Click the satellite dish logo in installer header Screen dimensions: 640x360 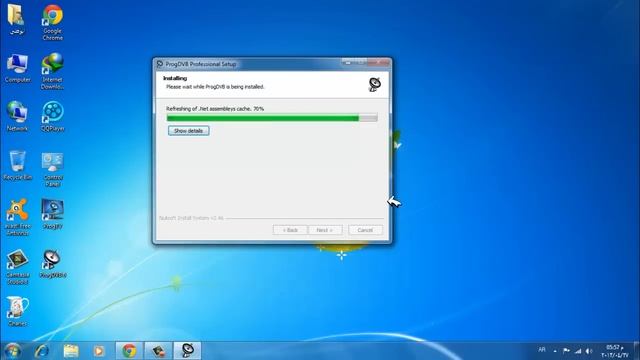click(x=375, y=84)
